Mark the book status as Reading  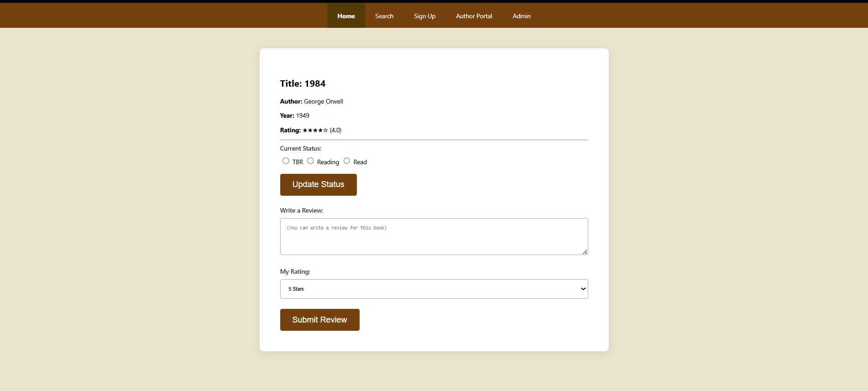[310, 161]
